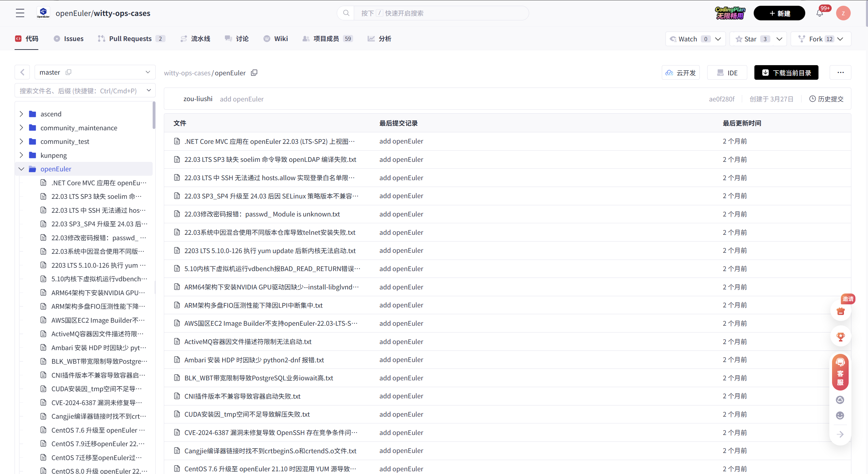Open zou-liushi author link
Viewport: 868px width, 474px height.
coord(198,99)
